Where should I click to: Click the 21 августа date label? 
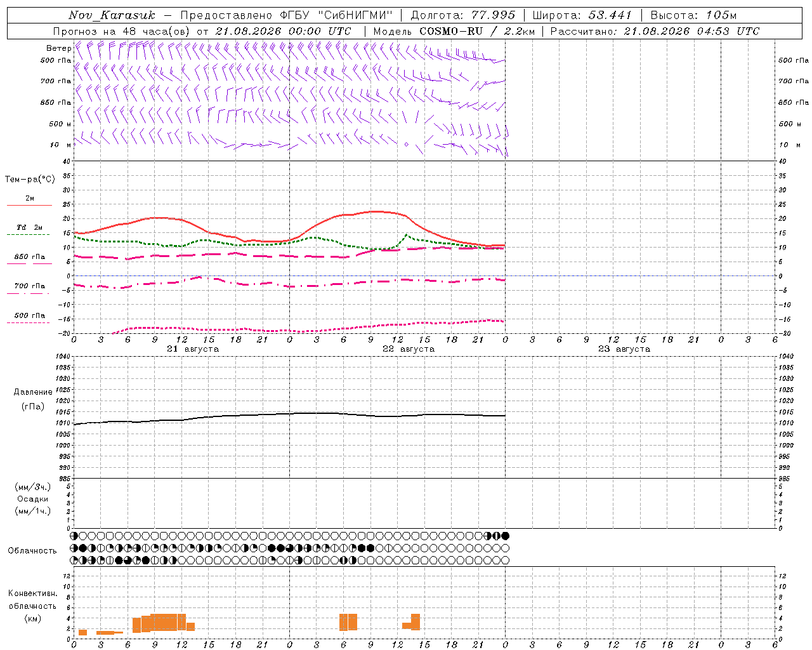point(193,349)
